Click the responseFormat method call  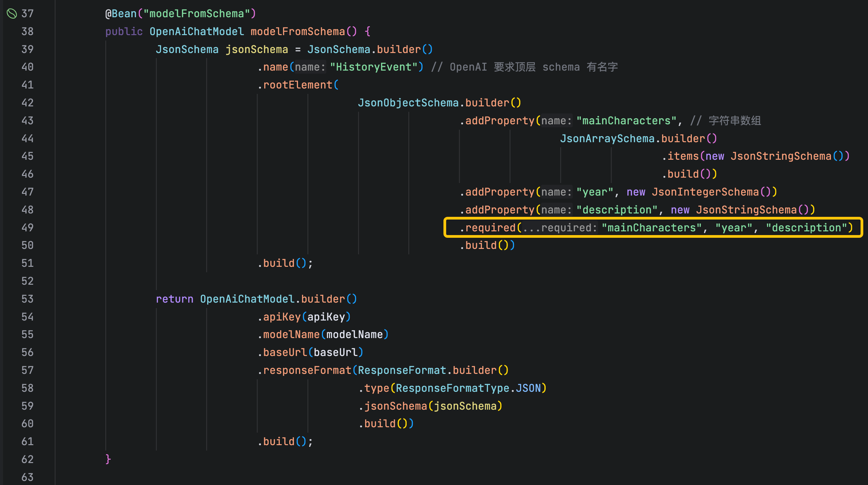[307, 370]
